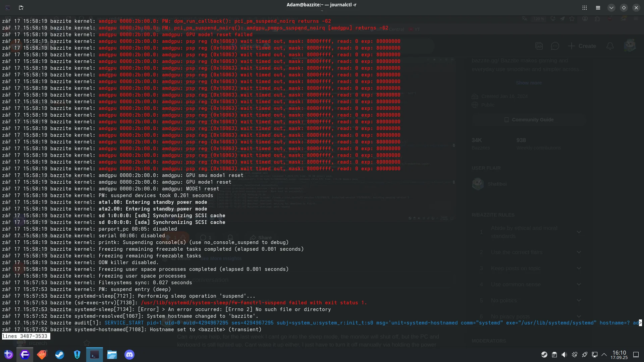Expand the 'Abide by ethical and moral standards' rule
The image size is (644, 362).
point(579,232)
